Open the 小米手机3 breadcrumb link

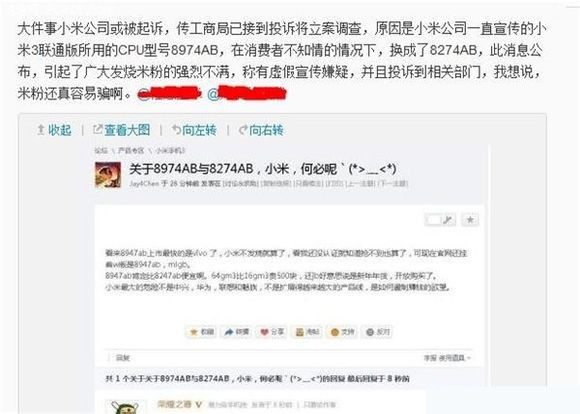pos(171,151)
